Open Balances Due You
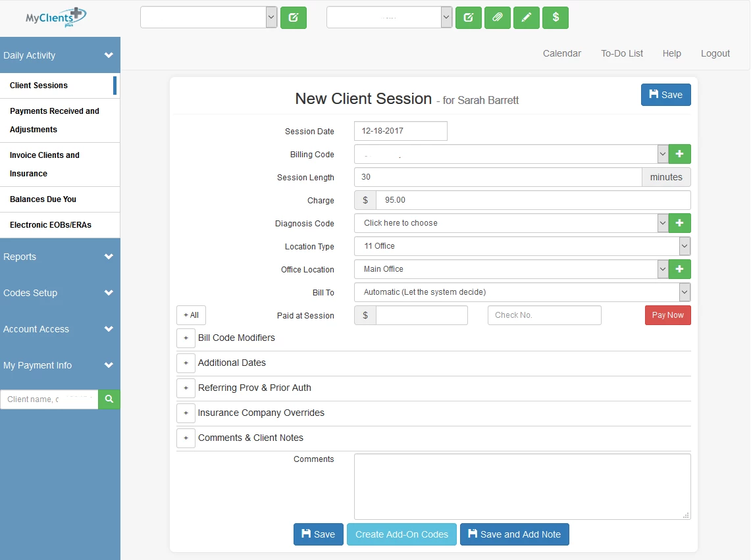This screenshot has width=751, height=560. click(x=60, y=199)
